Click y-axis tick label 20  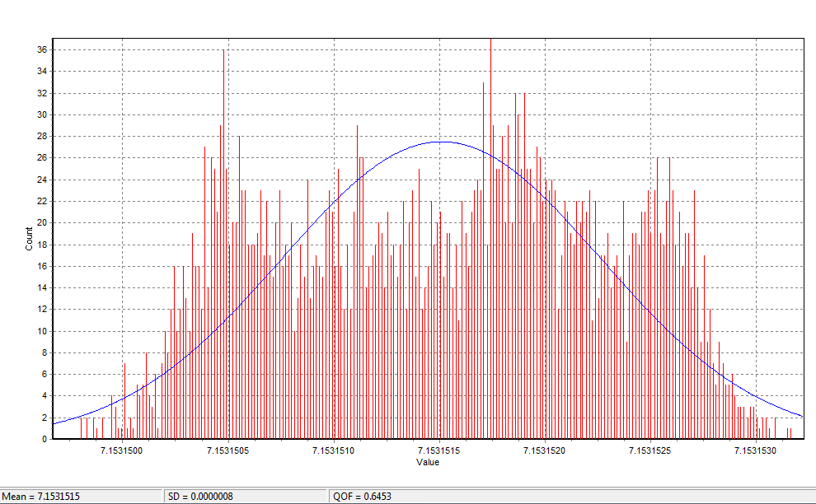[x=42, y=222]
